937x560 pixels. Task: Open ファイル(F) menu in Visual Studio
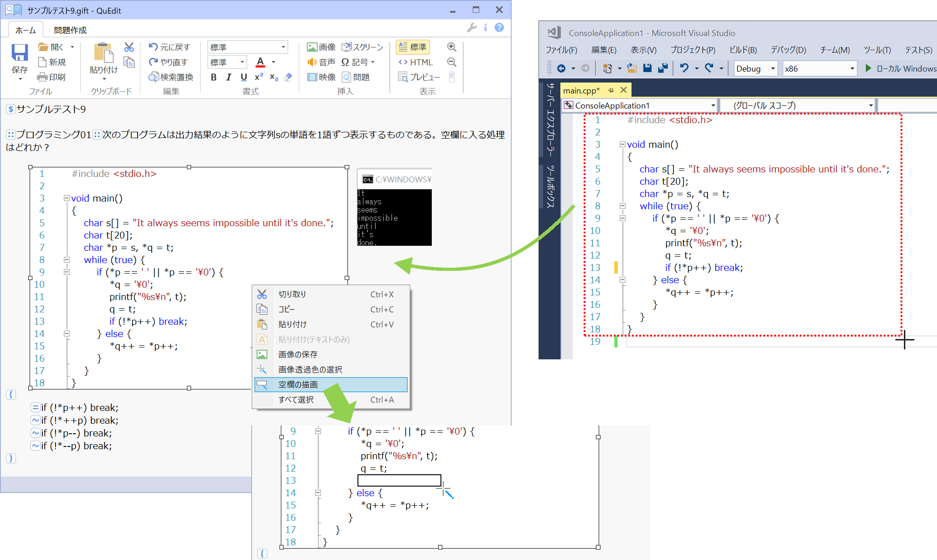[561, 50]
